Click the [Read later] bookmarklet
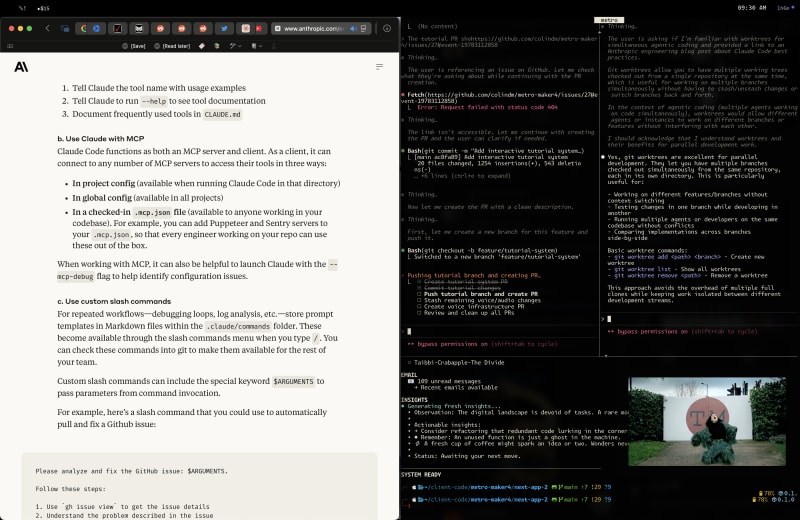The width and height of the screenshot is (800, 520). pos(172,46)
